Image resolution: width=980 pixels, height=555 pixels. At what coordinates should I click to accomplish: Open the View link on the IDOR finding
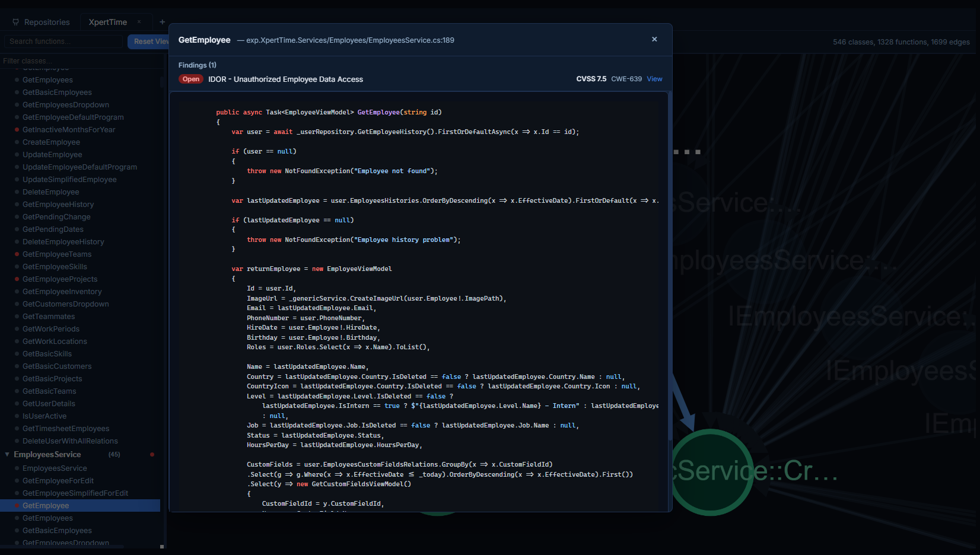(x=654, y=79)
